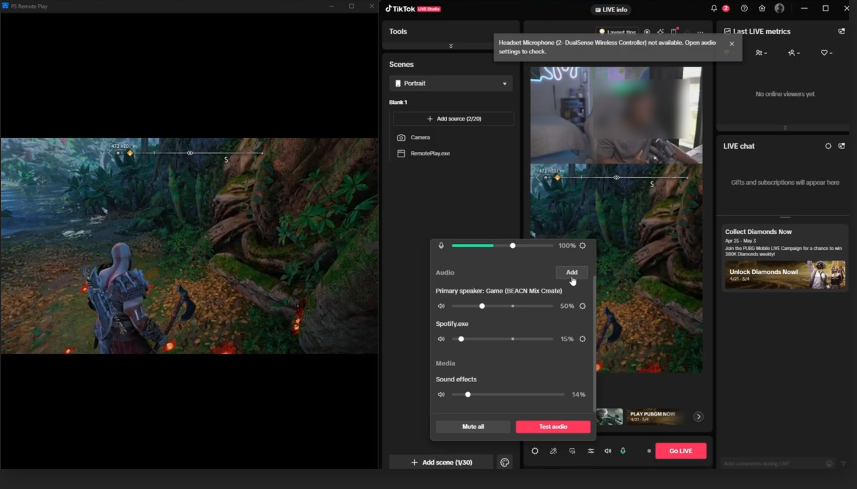The height and width of the screenshot is (489, 857).
Task: Select the RemotePlay.exe source
Action: point(430,153)
